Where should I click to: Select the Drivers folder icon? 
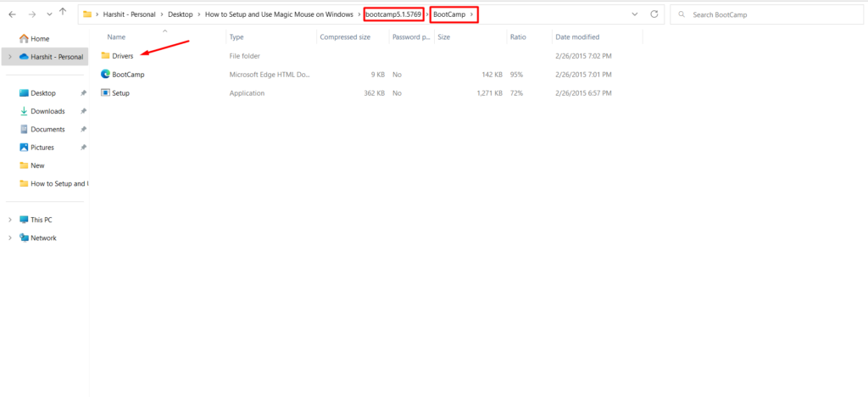click(106, 55)
